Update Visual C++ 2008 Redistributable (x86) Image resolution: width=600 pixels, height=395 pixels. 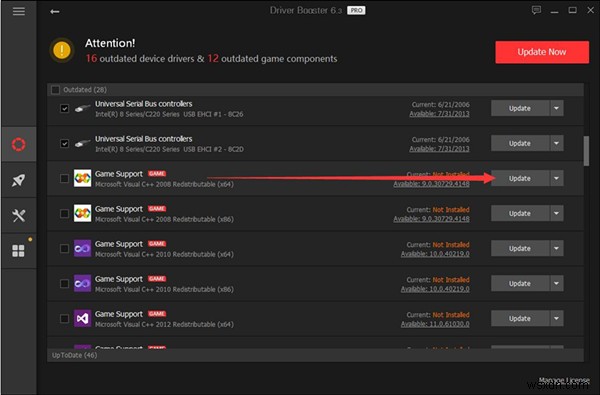520,214
